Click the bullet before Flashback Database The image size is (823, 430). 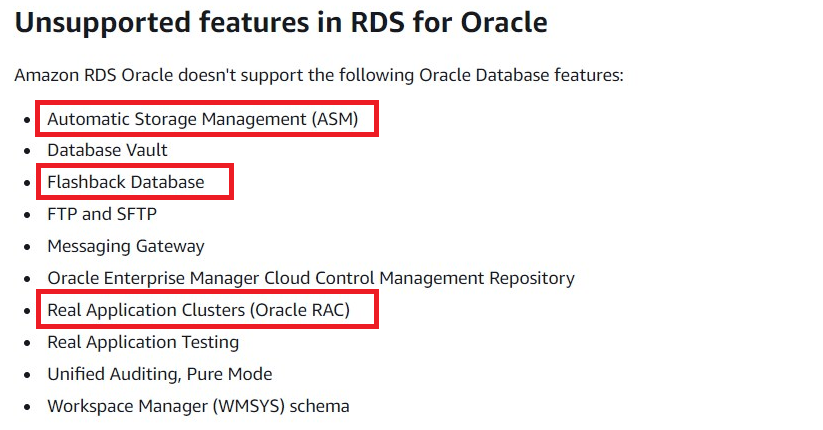pyautogui.click(x=28, y=183)
